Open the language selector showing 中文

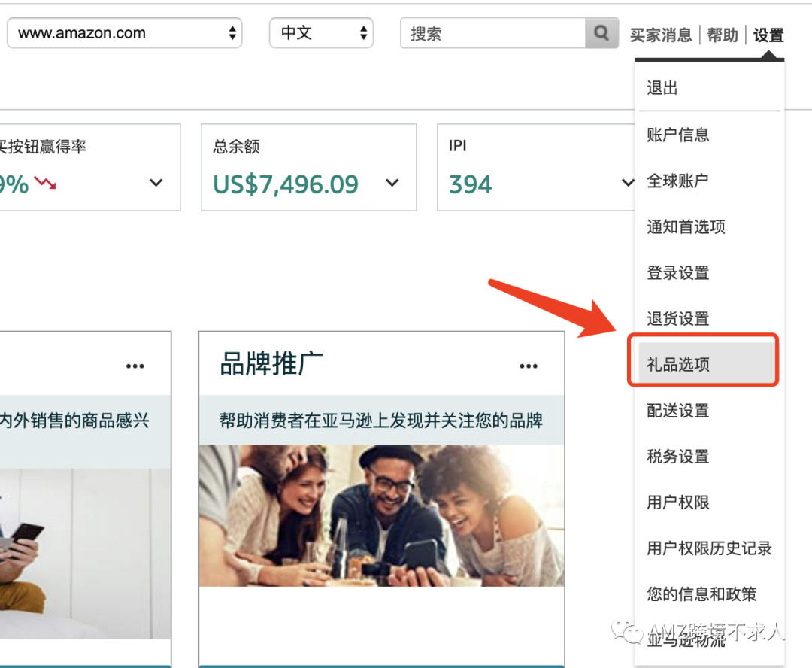pos(321,32)
